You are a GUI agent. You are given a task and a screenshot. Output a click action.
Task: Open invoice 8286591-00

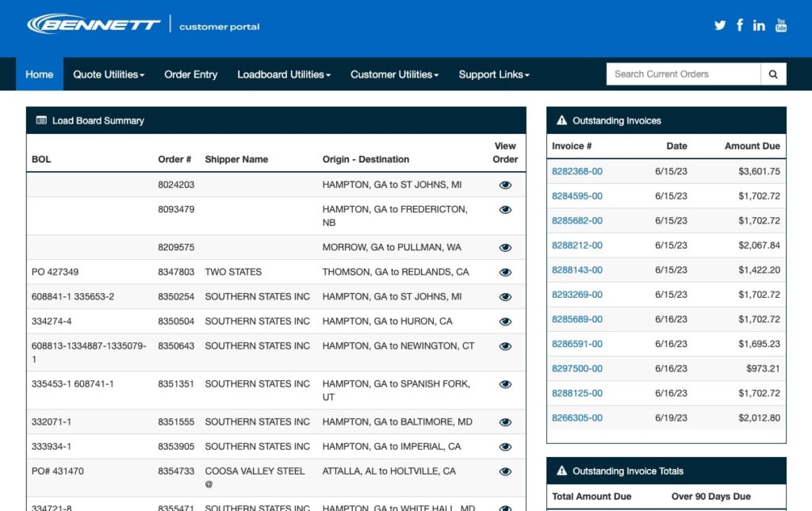577,344
